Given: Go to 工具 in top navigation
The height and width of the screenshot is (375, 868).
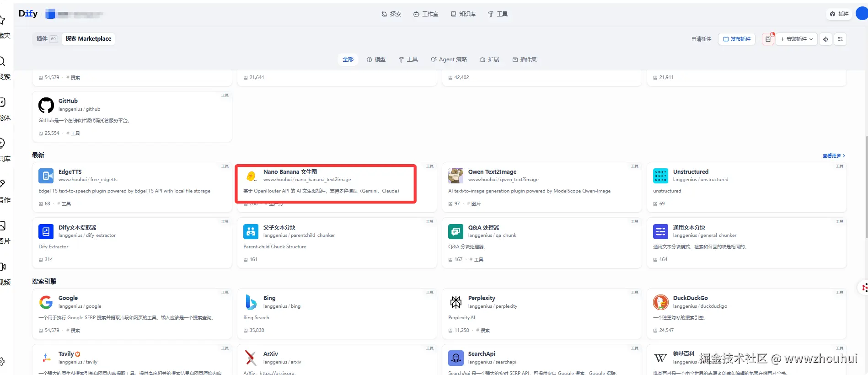Looking at the screenshot, I should coord(498,14).
